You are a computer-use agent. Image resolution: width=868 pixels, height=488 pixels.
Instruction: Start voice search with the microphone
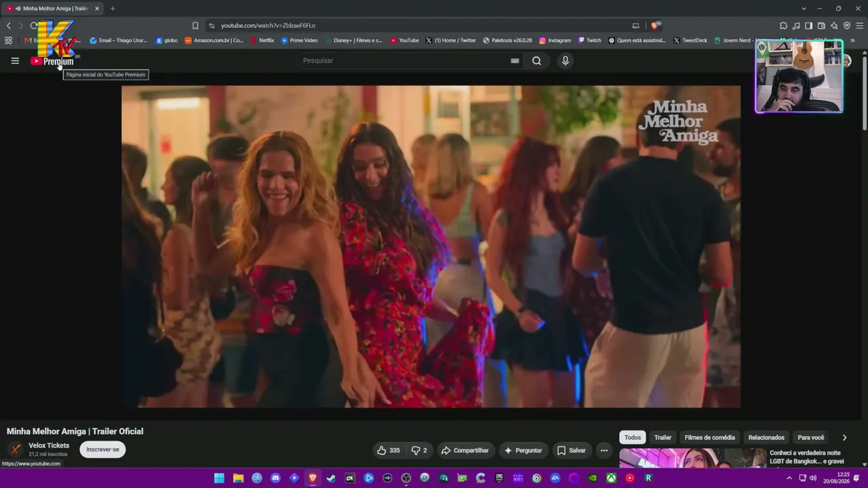(x=565, y=61)
